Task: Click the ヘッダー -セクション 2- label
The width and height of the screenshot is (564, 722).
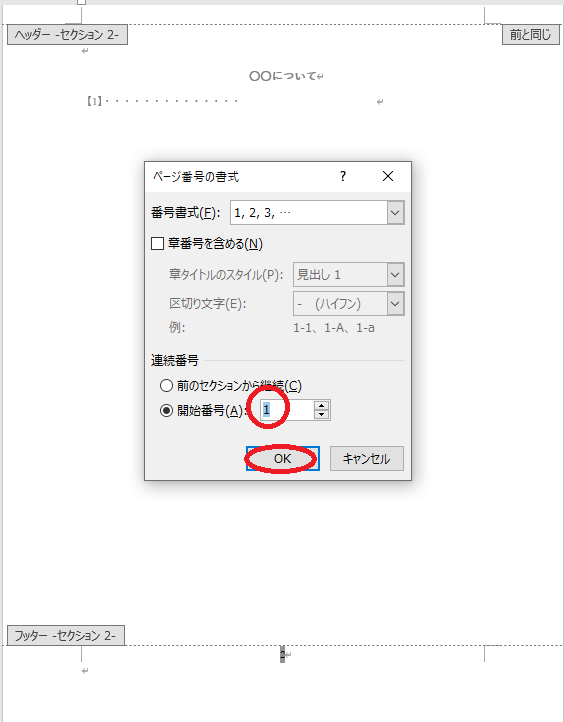Action: click(67, 35)
